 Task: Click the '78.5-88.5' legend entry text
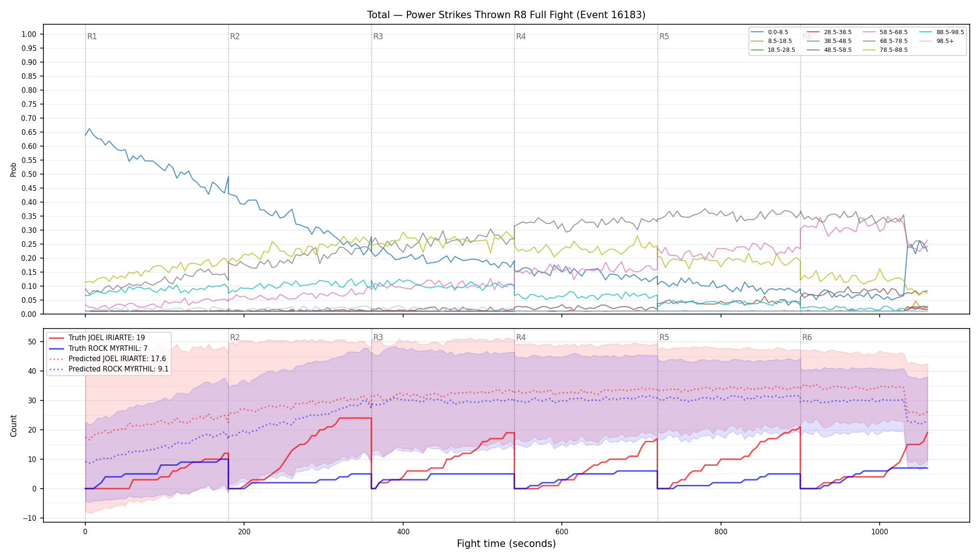click(x=894, y=50)
